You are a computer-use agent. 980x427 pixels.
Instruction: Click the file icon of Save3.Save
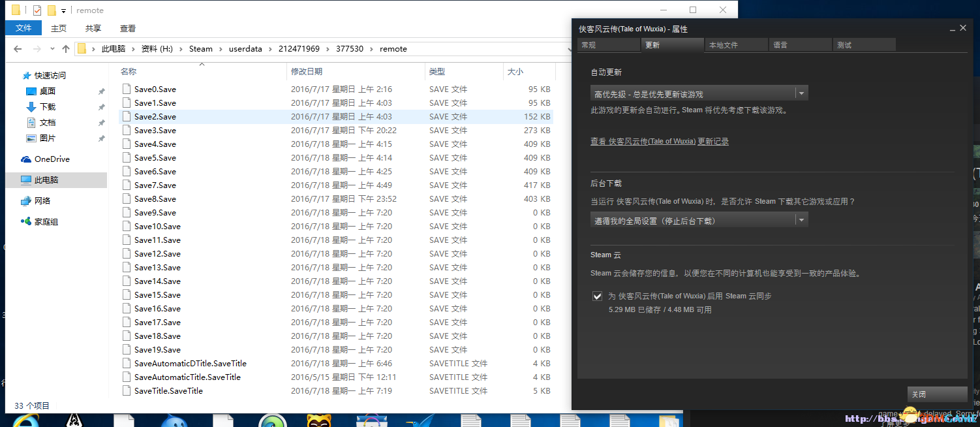pos(127,130)
